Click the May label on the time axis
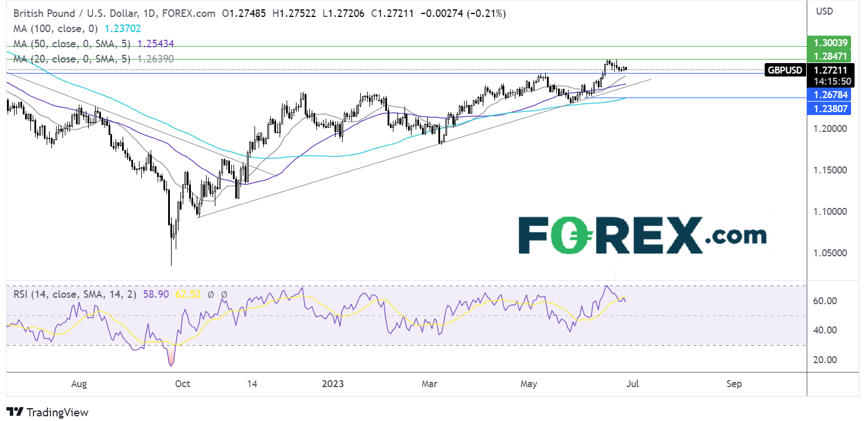Image resolution: width=868 pixels, height=421 pixels. [529, 384]
